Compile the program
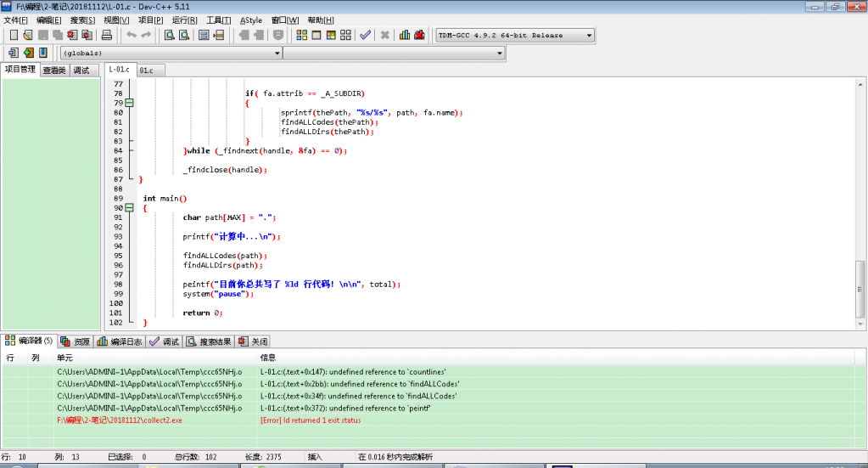This screenshot has width=868, height=468. [302, 35]
